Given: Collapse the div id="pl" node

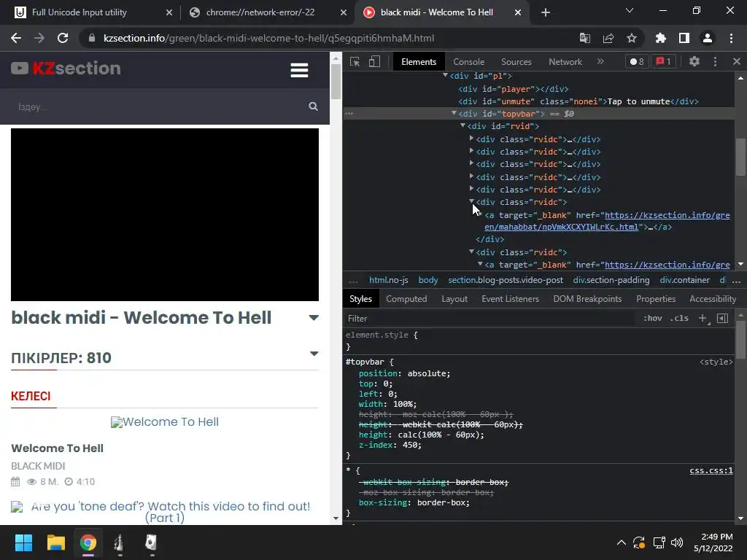Looking at the screenshot, I should coord(446,75).
